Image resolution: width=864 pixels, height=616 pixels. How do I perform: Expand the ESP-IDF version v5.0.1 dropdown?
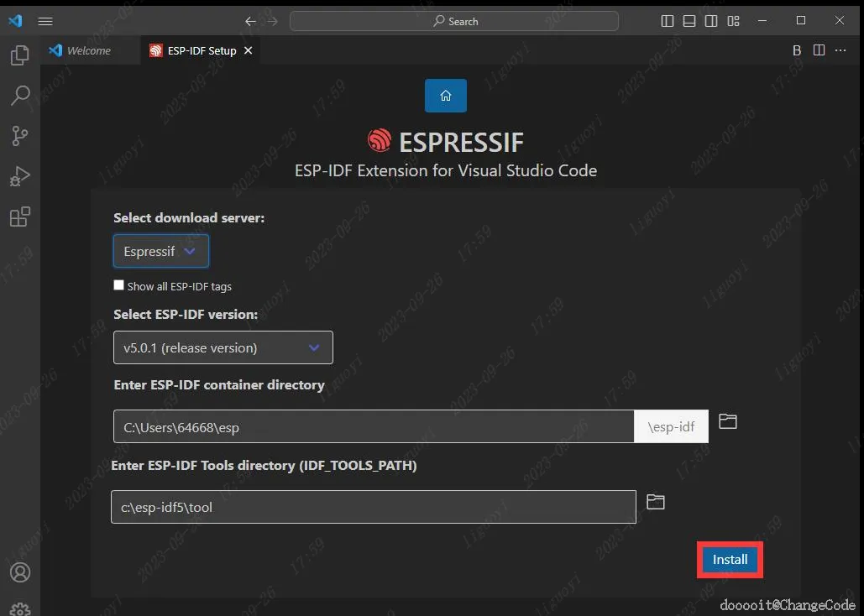[x=223, y=347]
